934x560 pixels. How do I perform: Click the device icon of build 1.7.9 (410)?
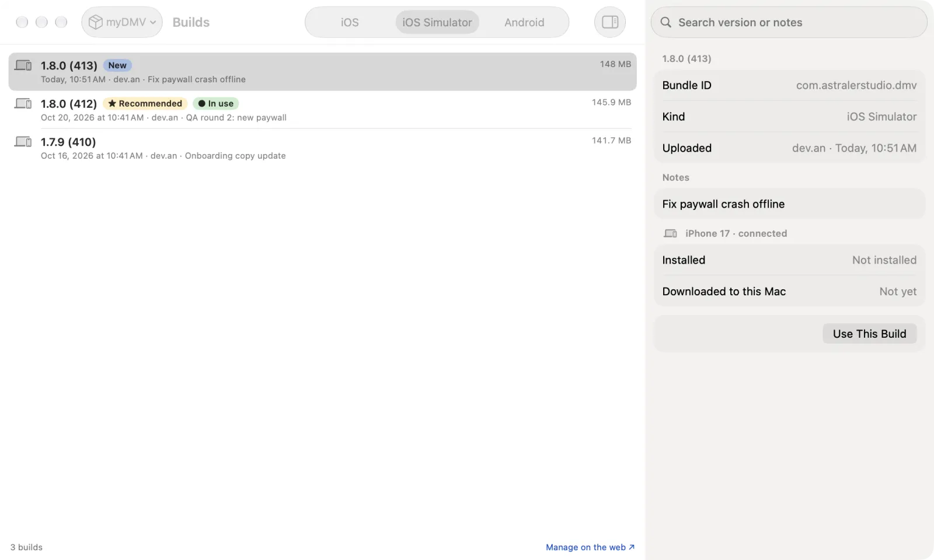pyautogui.click(x=23, y=142)
